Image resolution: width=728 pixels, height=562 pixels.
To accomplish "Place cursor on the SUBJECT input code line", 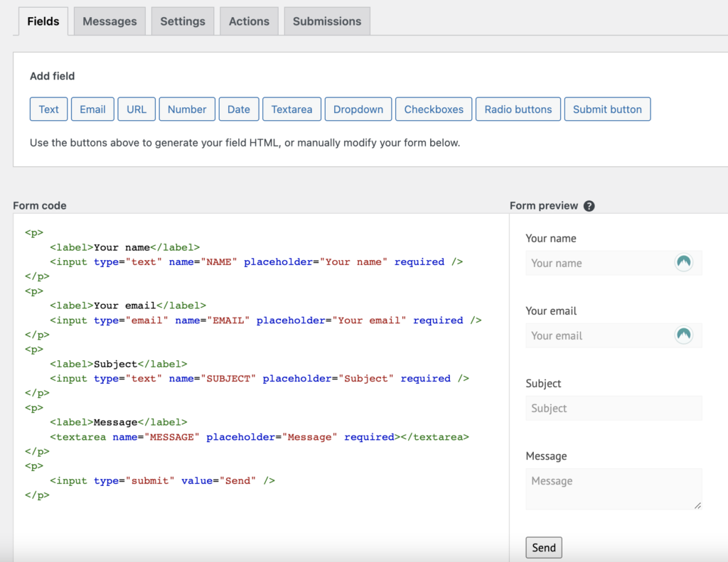I will pyautogui.click(x=259, y=379).
